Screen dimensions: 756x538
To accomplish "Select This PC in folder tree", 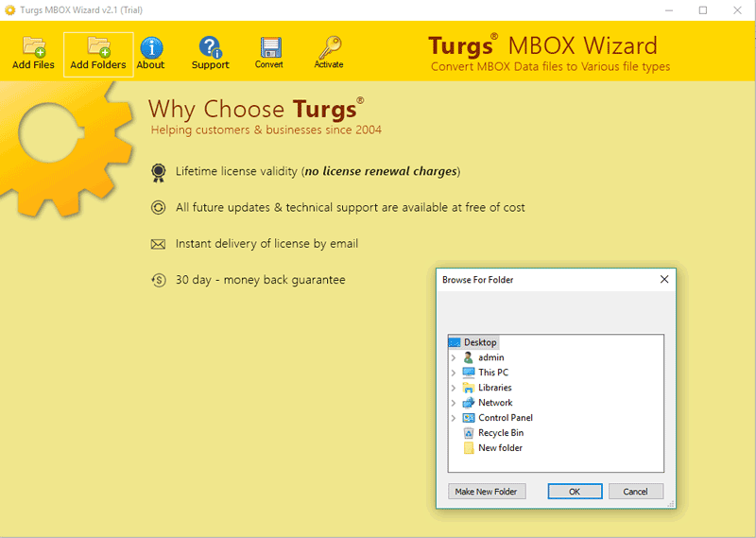I will (x=492, y=373).
